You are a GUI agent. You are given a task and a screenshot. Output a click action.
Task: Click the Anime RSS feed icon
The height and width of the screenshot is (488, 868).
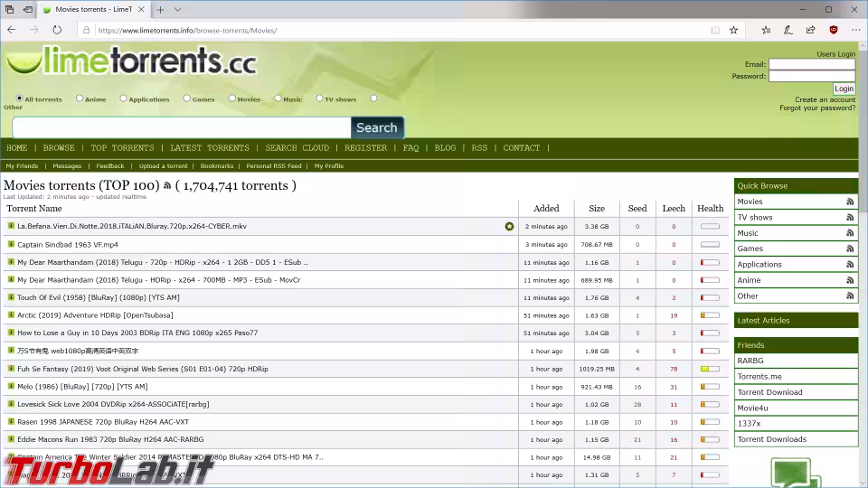click(x=850, y=280)
